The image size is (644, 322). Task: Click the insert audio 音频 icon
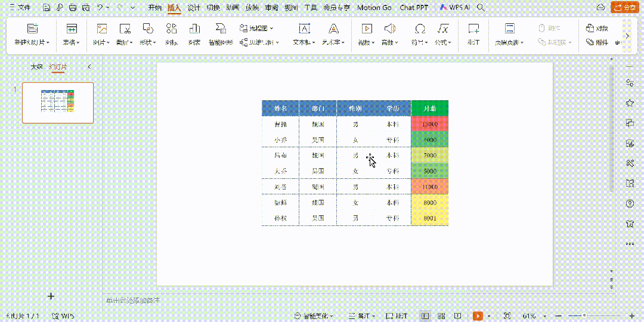[x=390, y=29]
